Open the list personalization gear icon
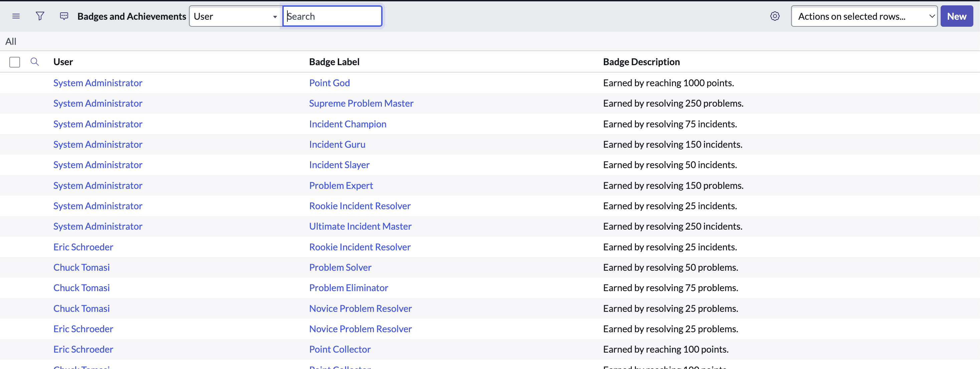This screenshot has height=369, width=980. click(775, 16)
